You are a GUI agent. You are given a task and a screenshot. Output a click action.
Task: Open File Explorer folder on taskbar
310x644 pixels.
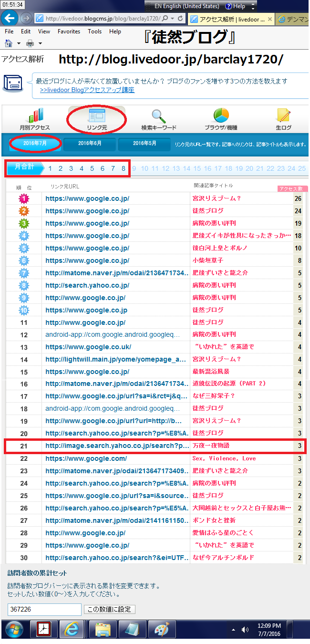pos(103,630)
